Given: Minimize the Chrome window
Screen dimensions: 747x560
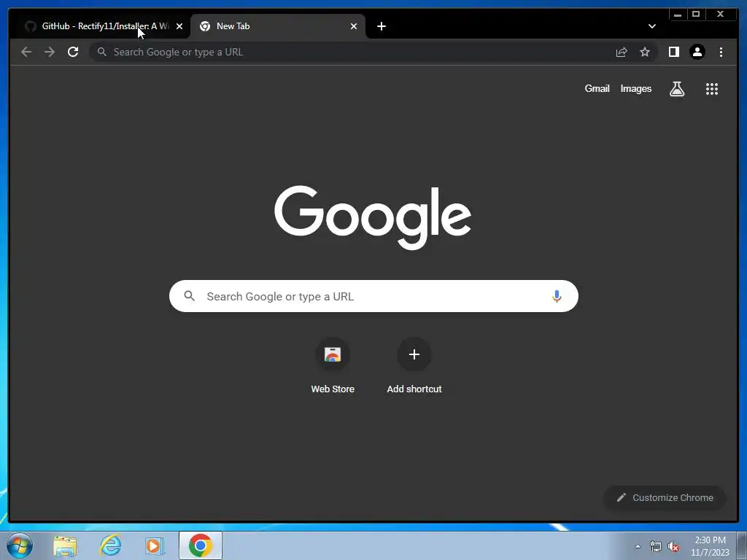Looking at the screenshot, I should [x=678, y=15].
